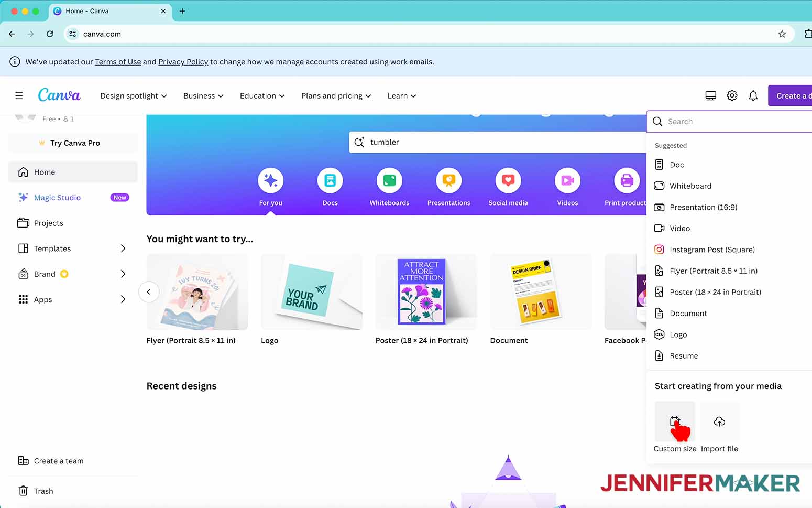
Task: Click the Create a design button
Action: (x=790, y=95)
